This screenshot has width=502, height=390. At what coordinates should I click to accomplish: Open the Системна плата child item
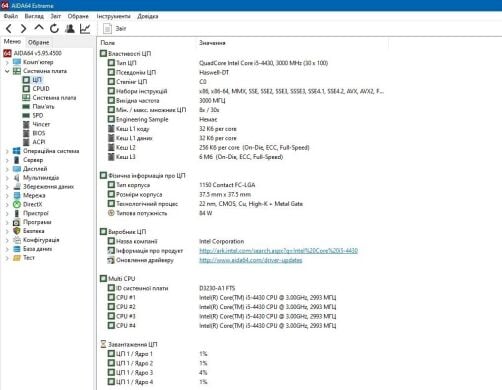[49, 98]
